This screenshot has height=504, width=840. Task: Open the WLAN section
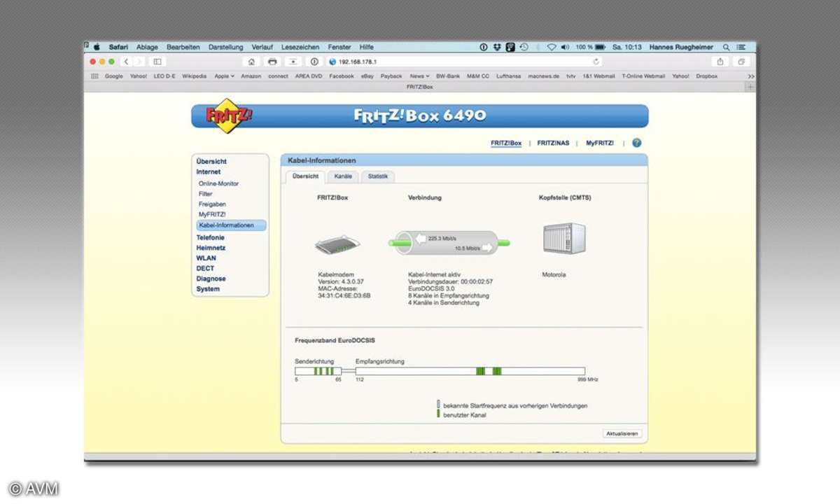point(206,258)
